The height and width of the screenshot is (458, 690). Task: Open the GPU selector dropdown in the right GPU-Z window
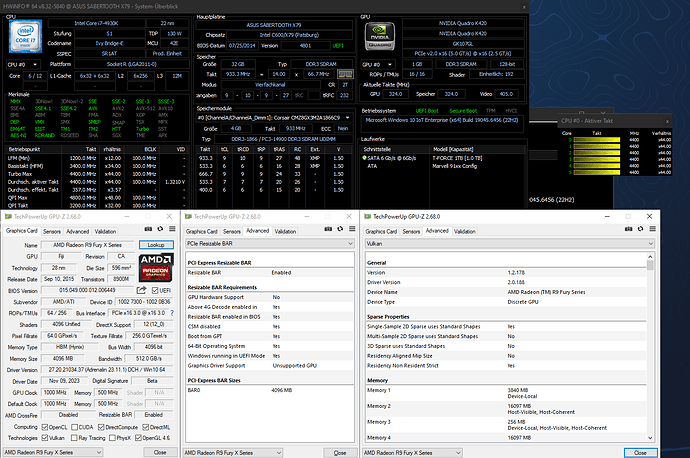pyautogui.click(x=413, y=453)
